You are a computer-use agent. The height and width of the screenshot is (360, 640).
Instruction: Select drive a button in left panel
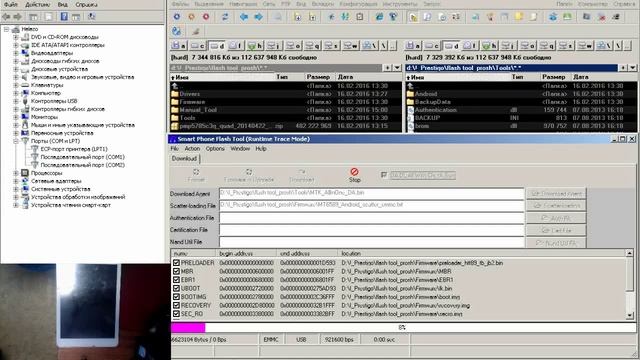coord(179,46)
